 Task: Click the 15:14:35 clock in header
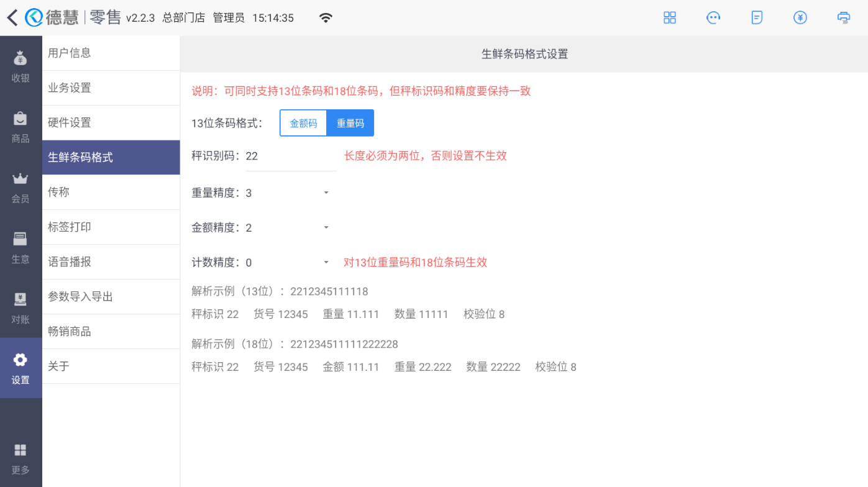coord(273,18)
